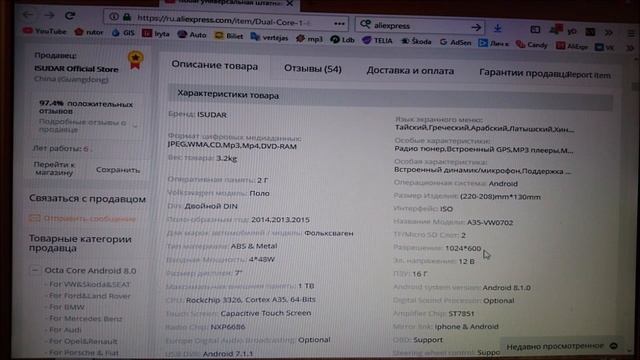Click the Report item link
The width and height of the screenshot is (640, 360).
[589, 75]
